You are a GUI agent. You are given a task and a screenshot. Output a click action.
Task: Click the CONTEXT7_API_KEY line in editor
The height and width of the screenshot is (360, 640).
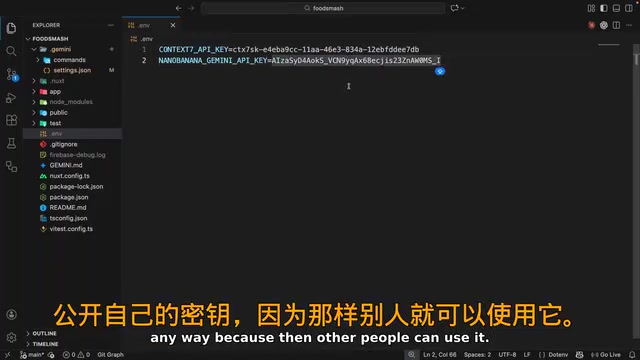289,49
